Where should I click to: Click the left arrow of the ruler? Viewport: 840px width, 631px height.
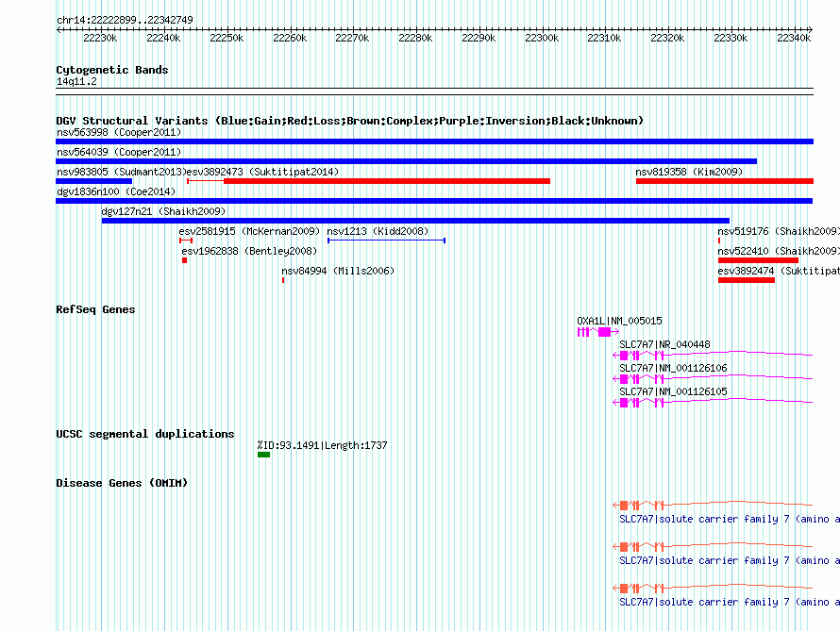(x=59, y=30)
